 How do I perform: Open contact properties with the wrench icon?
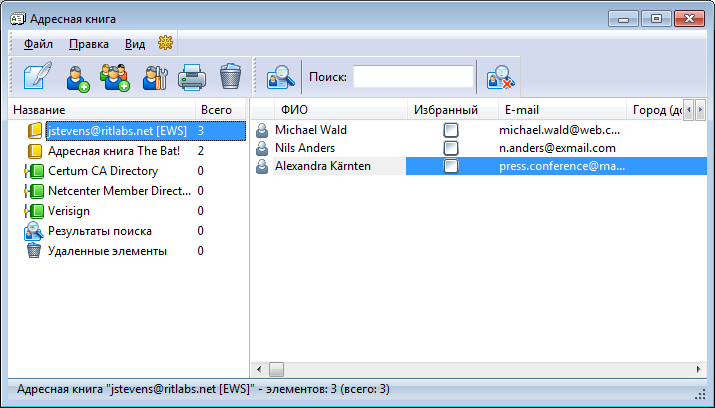click(155, 78)
